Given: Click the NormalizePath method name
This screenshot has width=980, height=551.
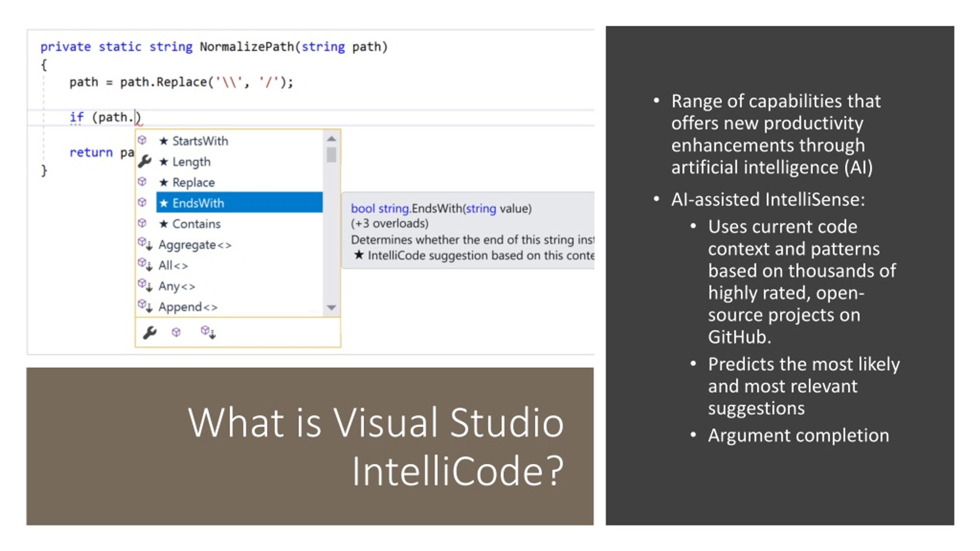Looking at the screenshot, I should (x=247, y=47).
